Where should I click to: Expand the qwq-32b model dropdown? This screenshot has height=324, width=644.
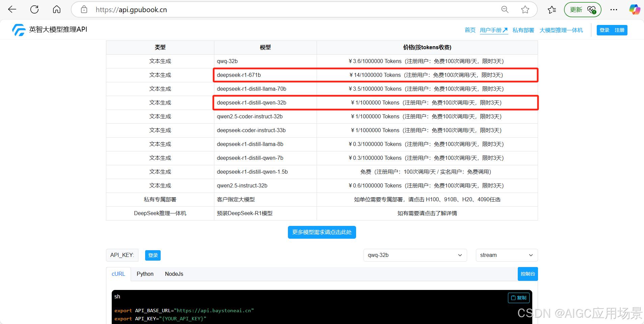(415, 255)
